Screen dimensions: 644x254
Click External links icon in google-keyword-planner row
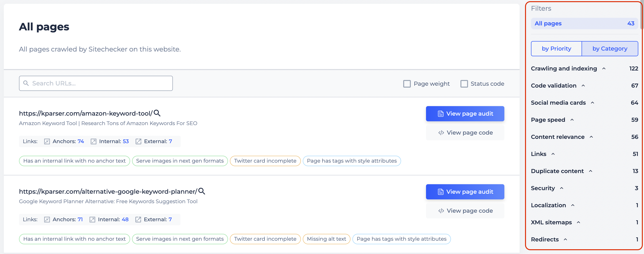point(138,220)
